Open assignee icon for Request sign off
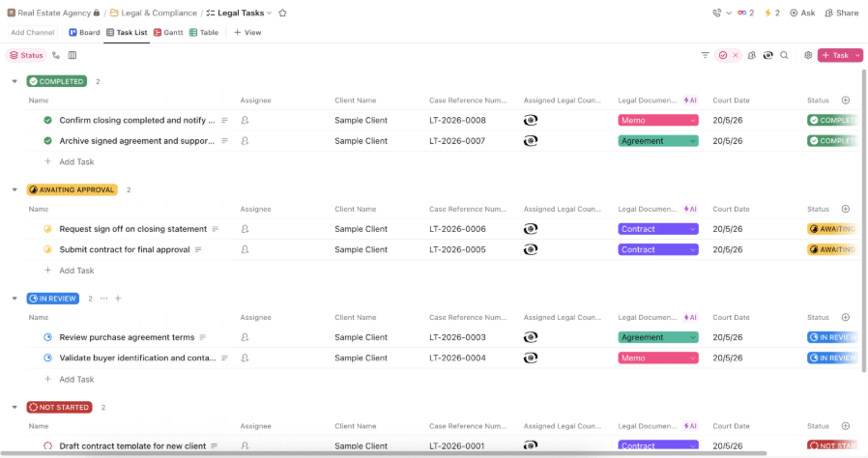The image size is (868, 458). [245, 229]
